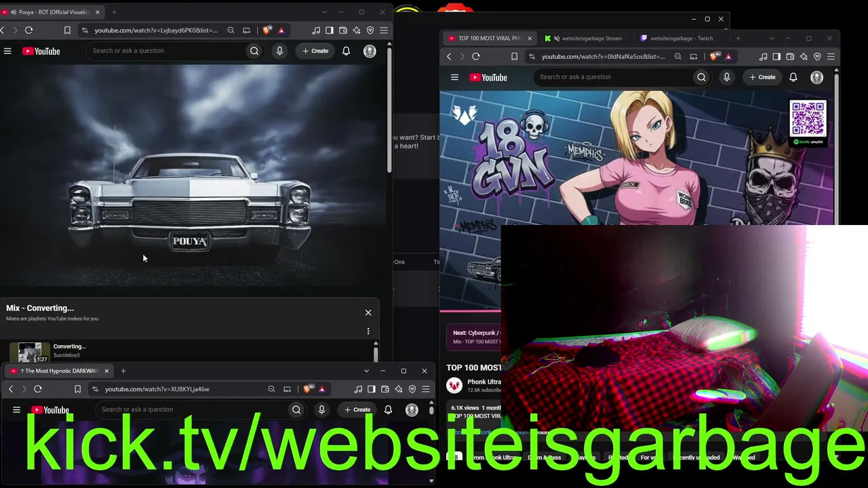This screenshot has width=868, height=488.
Task: Click the search box in the Pouya window
Action: coord(166,51)
